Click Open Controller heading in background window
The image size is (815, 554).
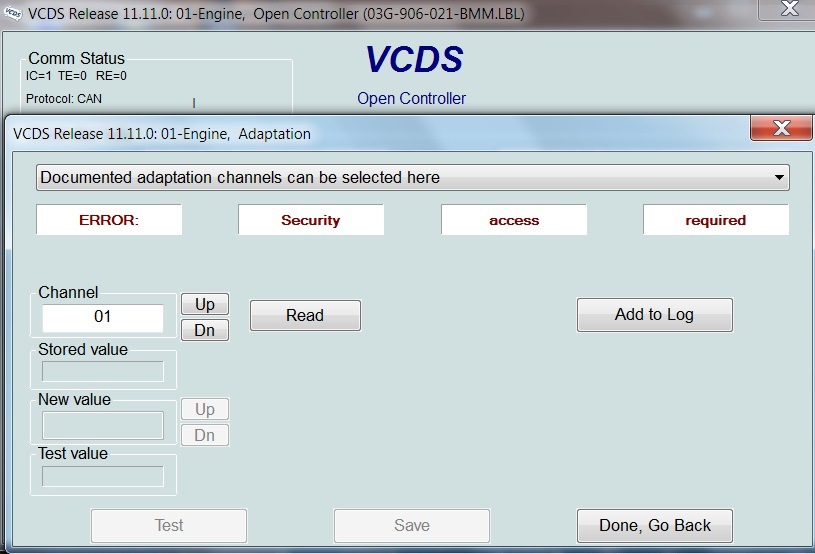click(x=411, y=98)
